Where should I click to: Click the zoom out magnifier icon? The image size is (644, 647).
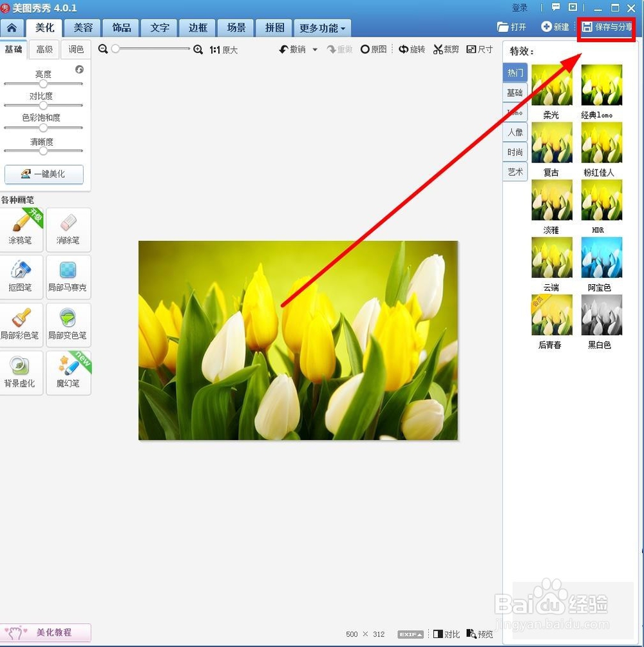[x=103, y=49]
